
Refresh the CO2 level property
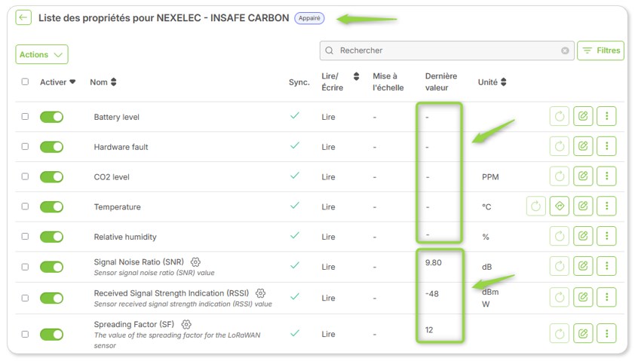click(560, 176)
